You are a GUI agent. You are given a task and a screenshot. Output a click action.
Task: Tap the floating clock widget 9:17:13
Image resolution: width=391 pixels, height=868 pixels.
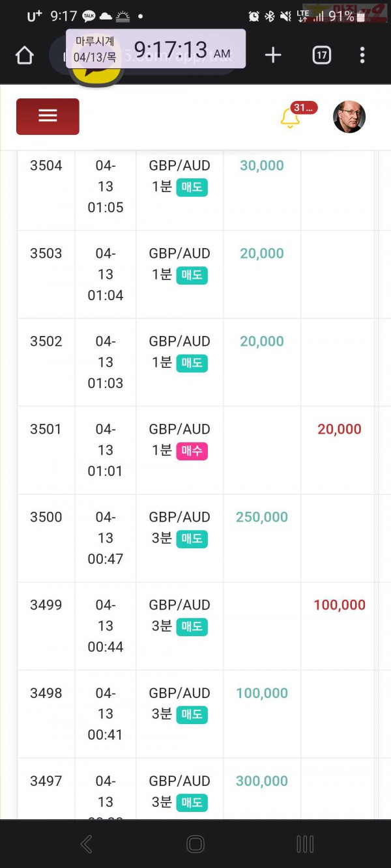(x=156, y=49)
